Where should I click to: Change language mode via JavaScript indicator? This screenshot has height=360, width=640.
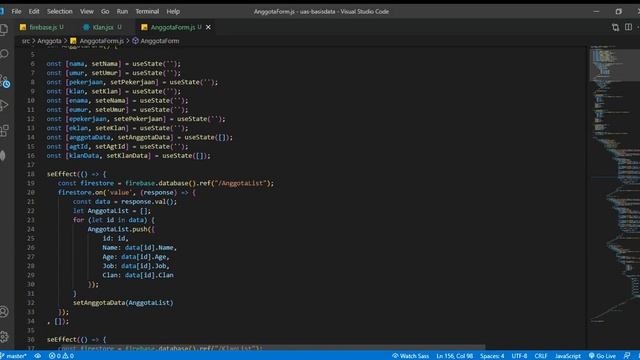click(x=568, y=356)
